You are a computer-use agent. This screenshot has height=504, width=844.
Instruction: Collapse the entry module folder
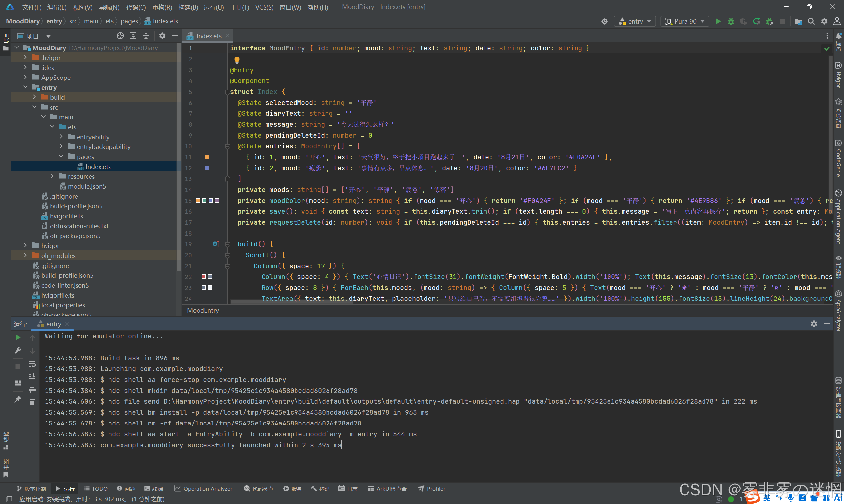(25, 87)
